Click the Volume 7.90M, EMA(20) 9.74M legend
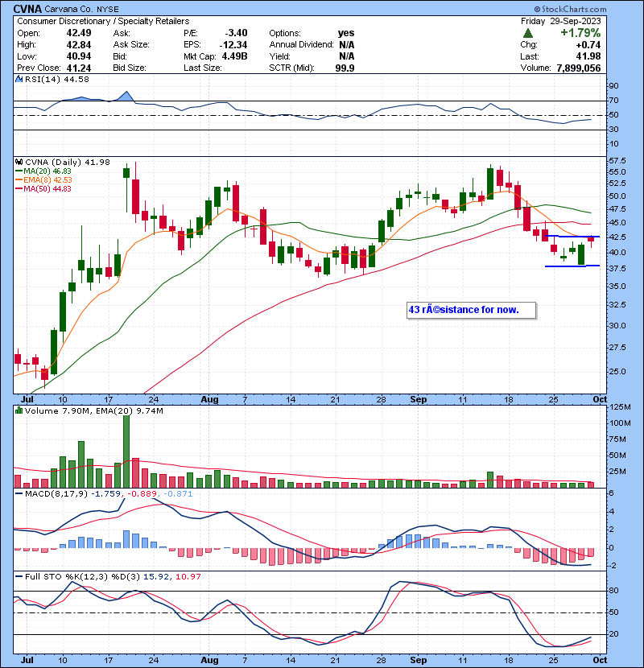The image size is (644, 668). click(x=93, y=410)
